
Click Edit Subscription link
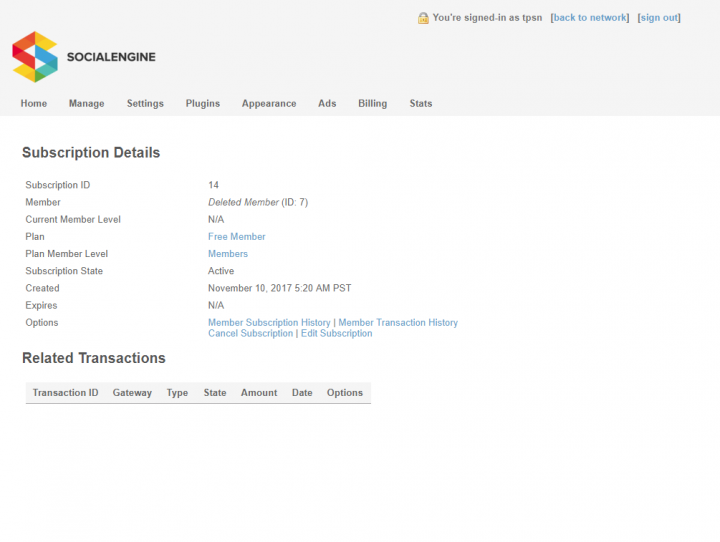pyautogui.click(x=337, y=333)
